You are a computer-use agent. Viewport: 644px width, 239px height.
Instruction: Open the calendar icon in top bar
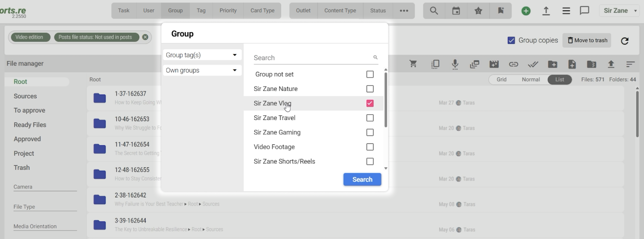point(456,11)
